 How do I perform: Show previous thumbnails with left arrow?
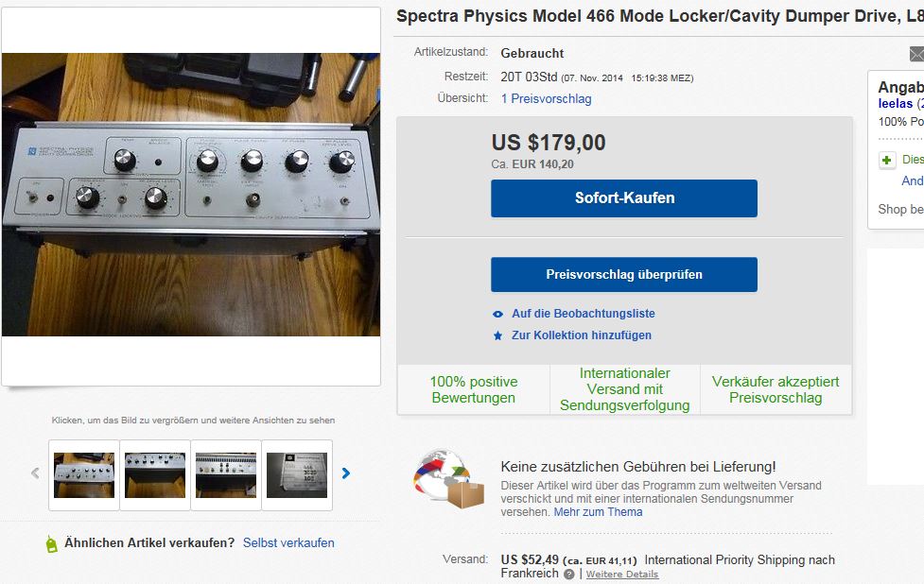tap(36, 473)
